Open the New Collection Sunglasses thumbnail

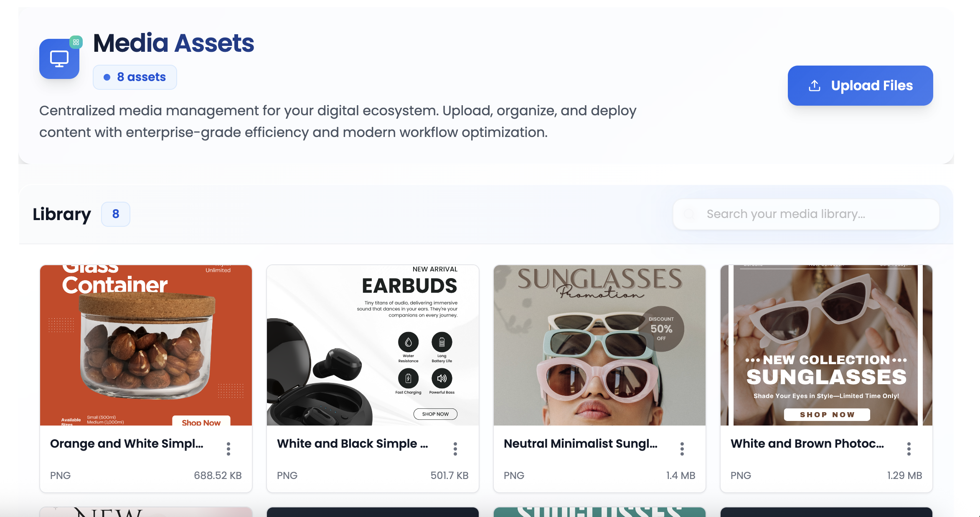pyautogui.click(x=826, y=345)
